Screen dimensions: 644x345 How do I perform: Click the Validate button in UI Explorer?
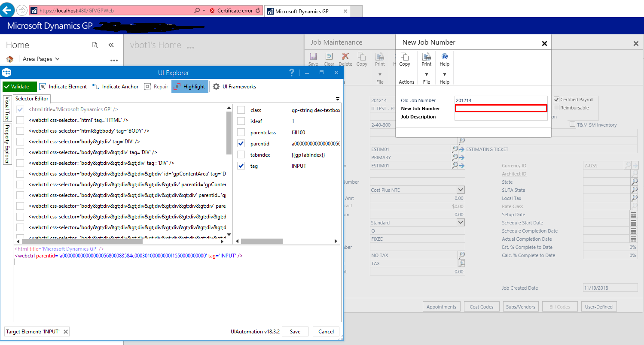click(x=20, y=87)
